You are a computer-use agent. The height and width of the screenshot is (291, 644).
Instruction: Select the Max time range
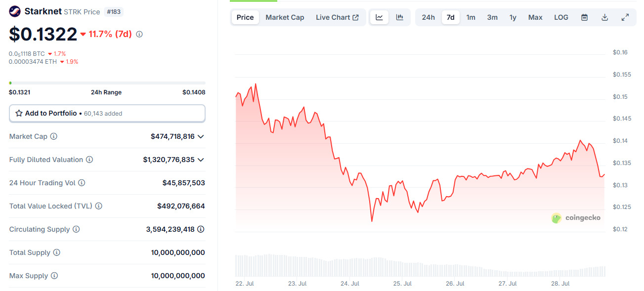coord(535,17)
